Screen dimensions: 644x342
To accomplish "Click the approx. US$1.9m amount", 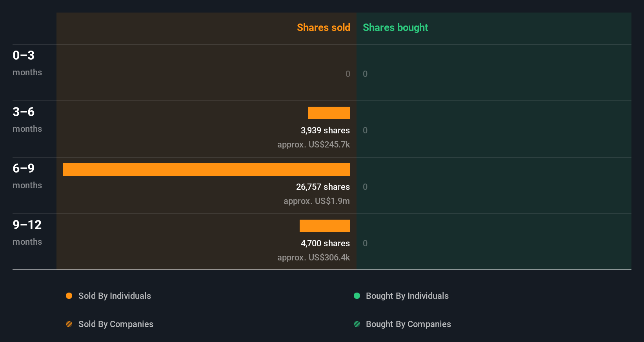I will (317, 201).
